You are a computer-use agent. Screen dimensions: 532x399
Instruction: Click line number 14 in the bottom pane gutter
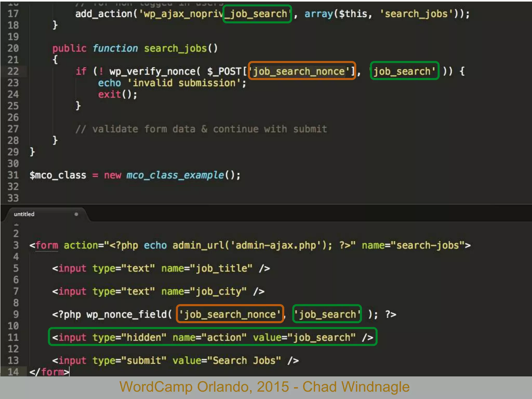coord(13,372)
